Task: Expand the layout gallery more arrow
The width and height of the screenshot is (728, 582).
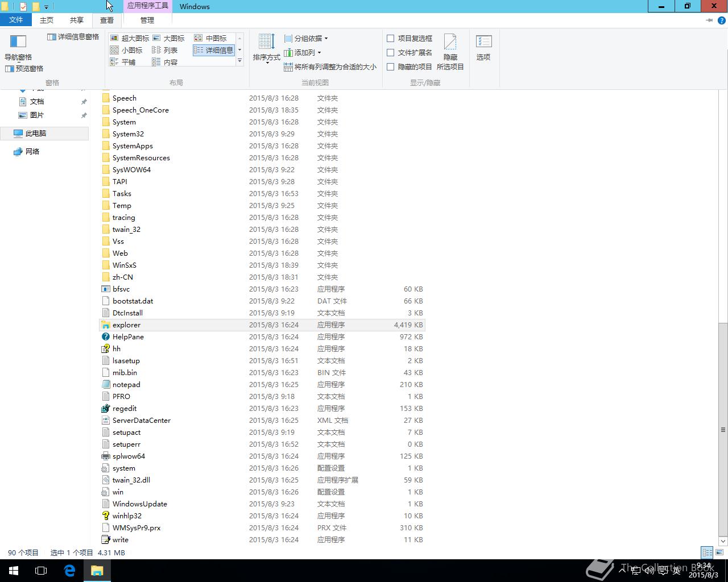Action: pyautogui.click(x=239, y=61)
